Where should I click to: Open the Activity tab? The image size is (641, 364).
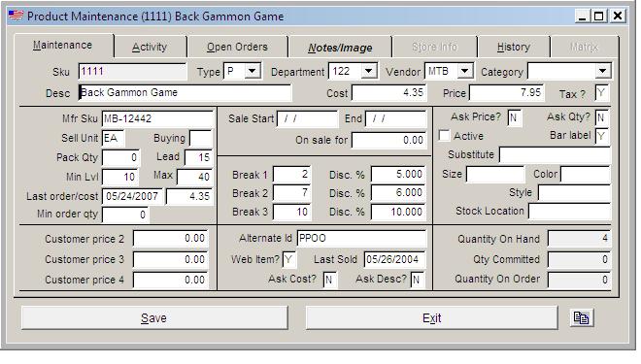(x=150, y=47)
